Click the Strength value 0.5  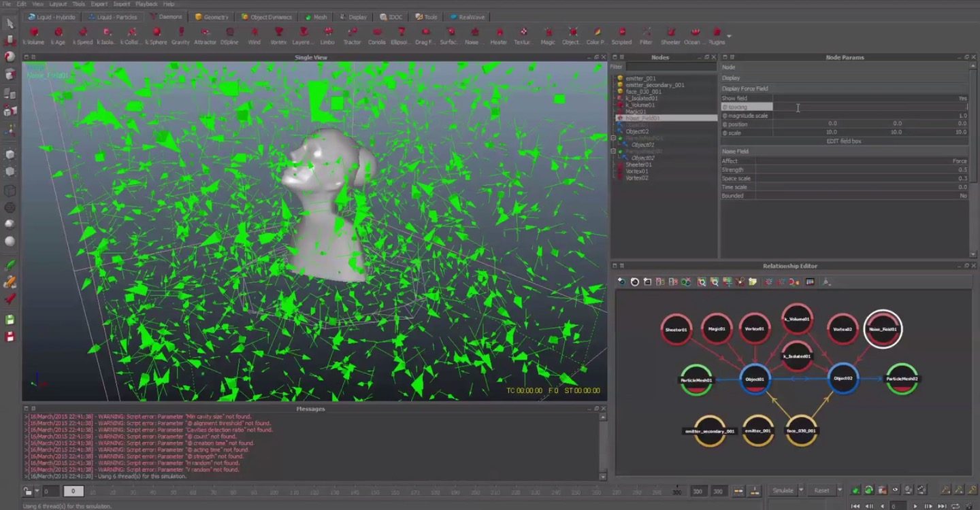tap(962, 170)
